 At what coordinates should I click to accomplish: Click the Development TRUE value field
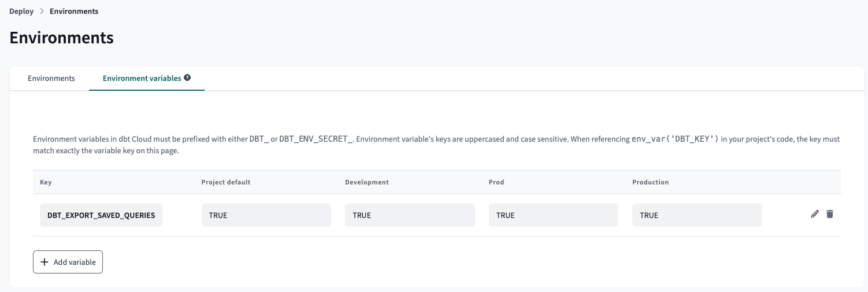click(410, 215)
